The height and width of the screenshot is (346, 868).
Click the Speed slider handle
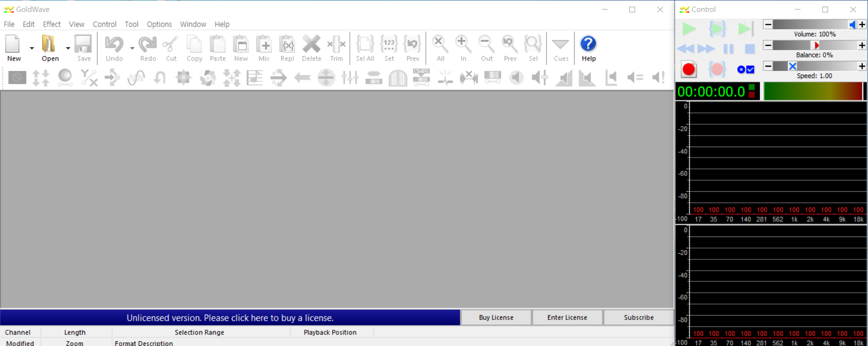click(792, 66)
